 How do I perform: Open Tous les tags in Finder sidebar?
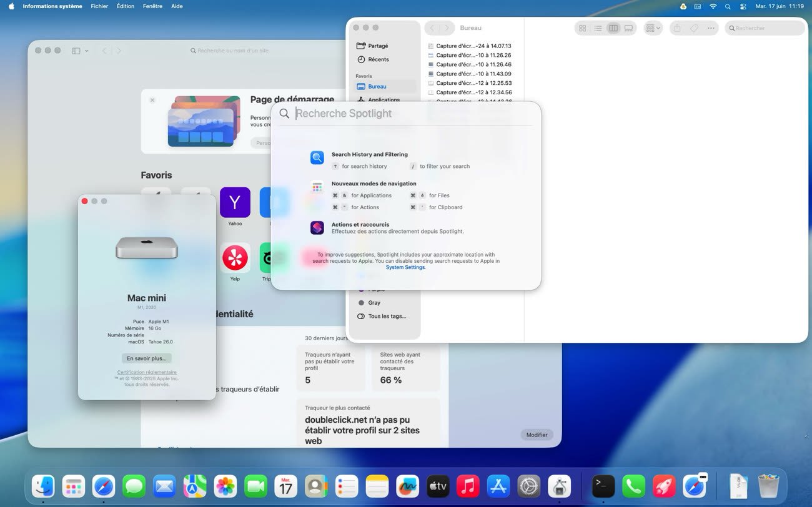coord(385,317)
